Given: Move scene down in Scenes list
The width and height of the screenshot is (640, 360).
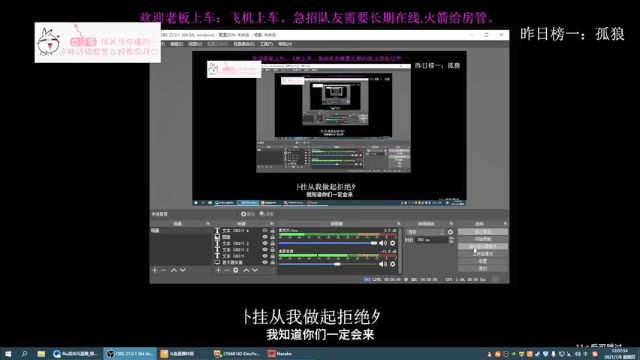Looking at the screenshot, I should [183, 270].
